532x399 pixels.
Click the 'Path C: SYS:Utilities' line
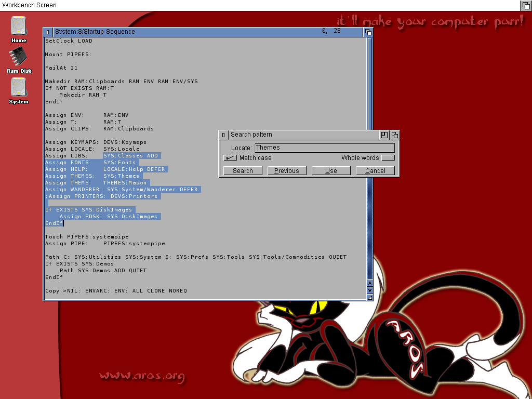click(x=196, y=257)
